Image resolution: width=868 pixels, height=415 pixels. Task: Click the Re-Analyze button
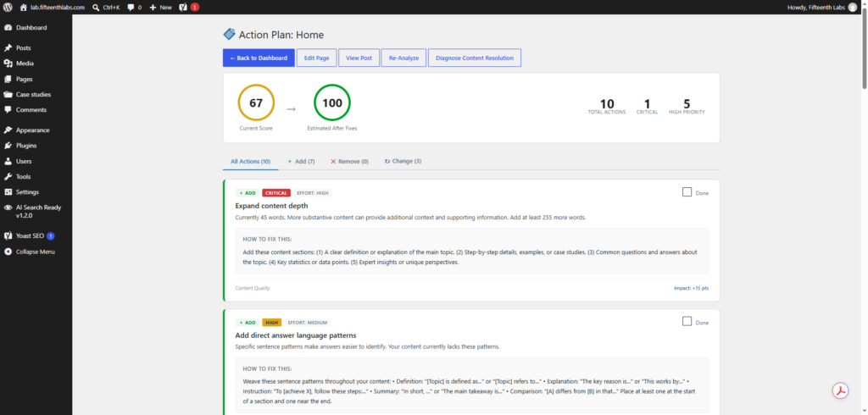[403, 58]
